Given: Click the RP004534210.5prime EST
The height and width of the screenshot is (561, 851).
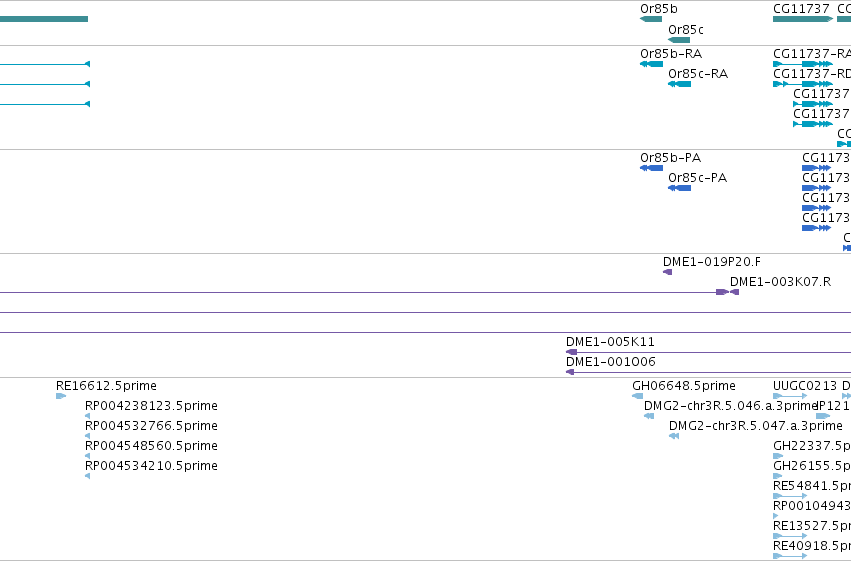Looking at the screenshot, I should point(87,476).
